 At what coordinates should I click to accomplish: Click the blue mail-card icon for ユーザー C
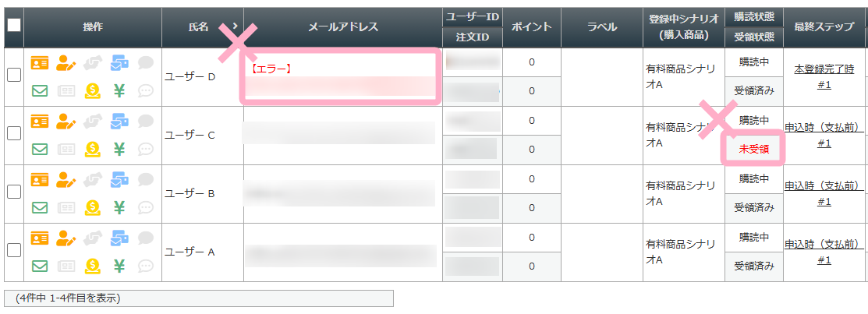[x=119, y=122]
